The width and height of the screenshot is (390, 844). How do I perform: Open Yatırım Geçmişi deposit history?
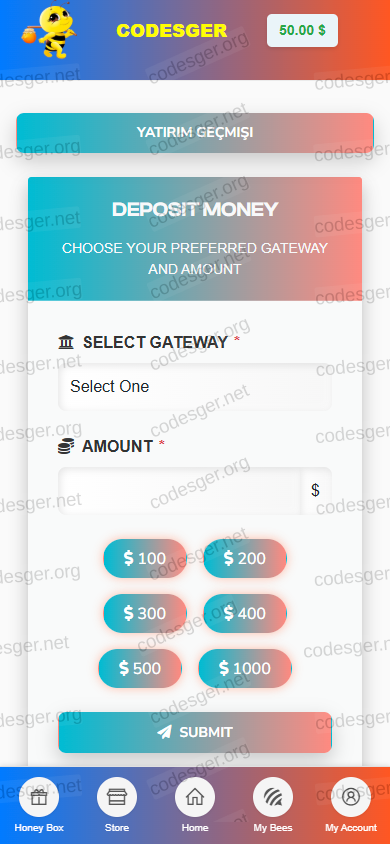pos(195,133)
